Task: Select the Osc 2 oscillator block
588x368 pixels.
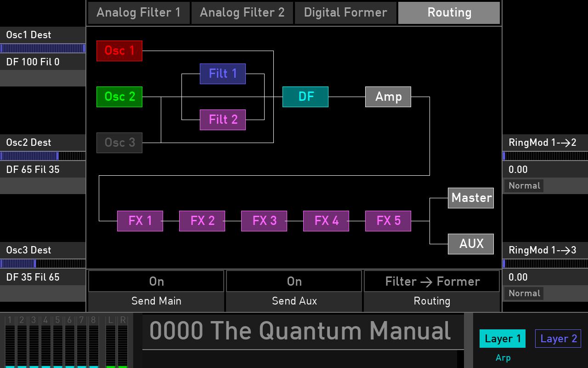Action: click(119, 97)
